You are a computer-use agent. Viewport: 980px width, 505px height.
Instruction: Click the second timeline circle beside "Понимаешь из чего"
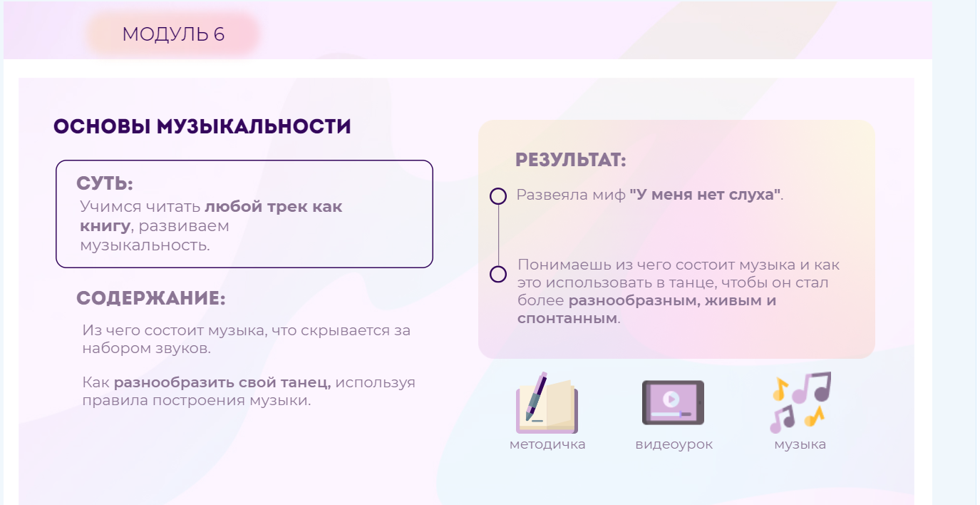[498, 274]
